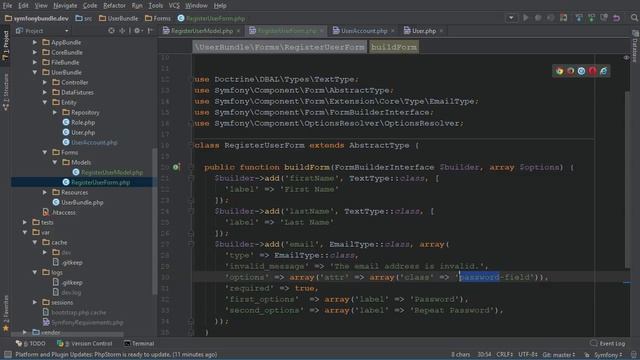Open in Firefox browser icon
Screen dimensions: 640x360
coord(570,71)
